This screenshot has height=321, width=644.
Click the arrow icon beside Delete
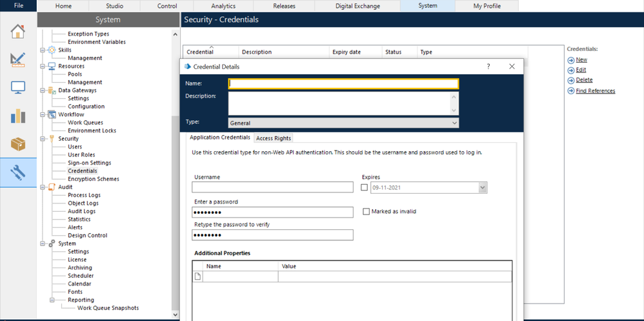click(x=571, y=80)
